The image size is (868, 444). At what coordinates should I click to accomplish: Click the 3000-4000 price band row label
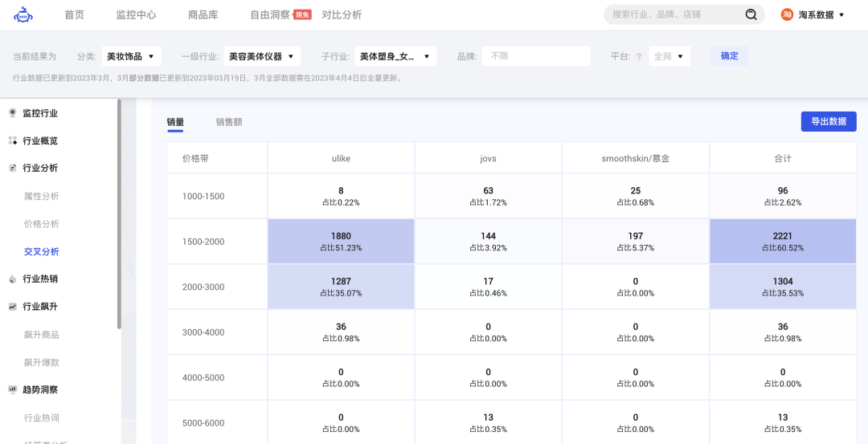click(x=203, y=332)
